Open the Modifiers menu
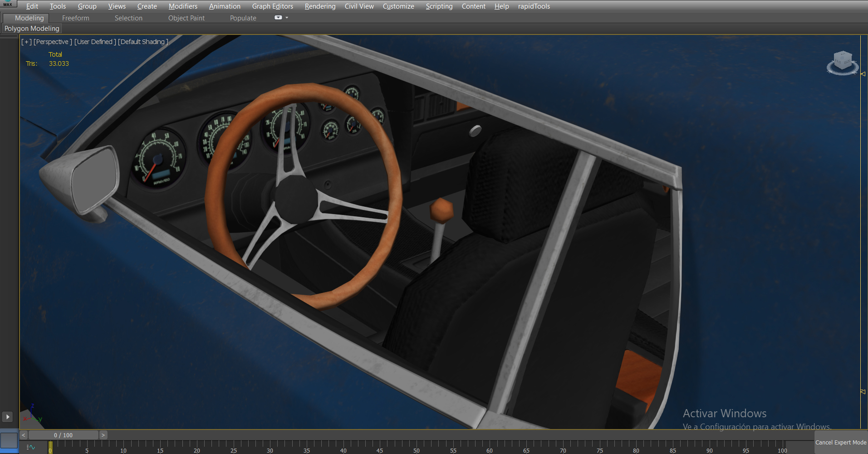Screen dimensions: 868x454 tap(183, 6)
